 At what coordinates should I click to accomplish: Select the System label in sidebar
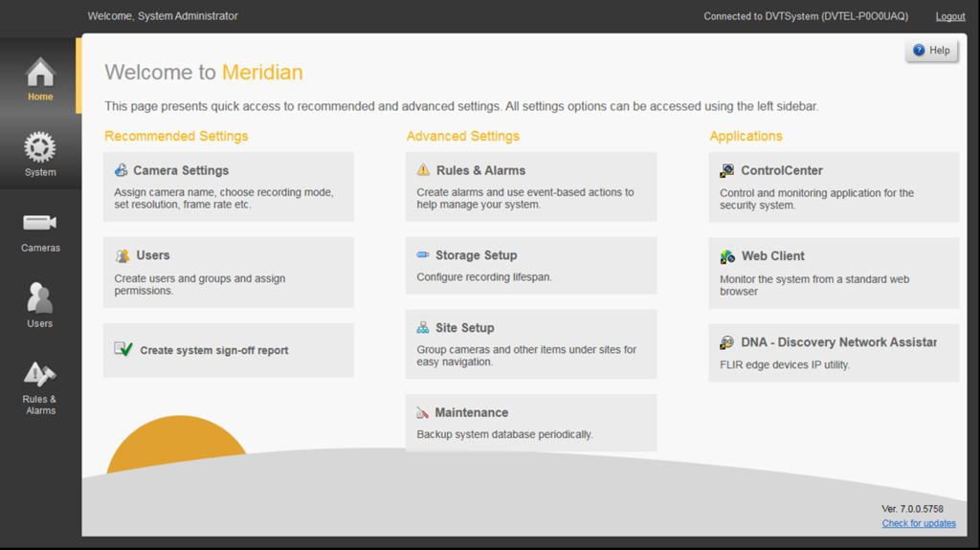click(40, 172)
